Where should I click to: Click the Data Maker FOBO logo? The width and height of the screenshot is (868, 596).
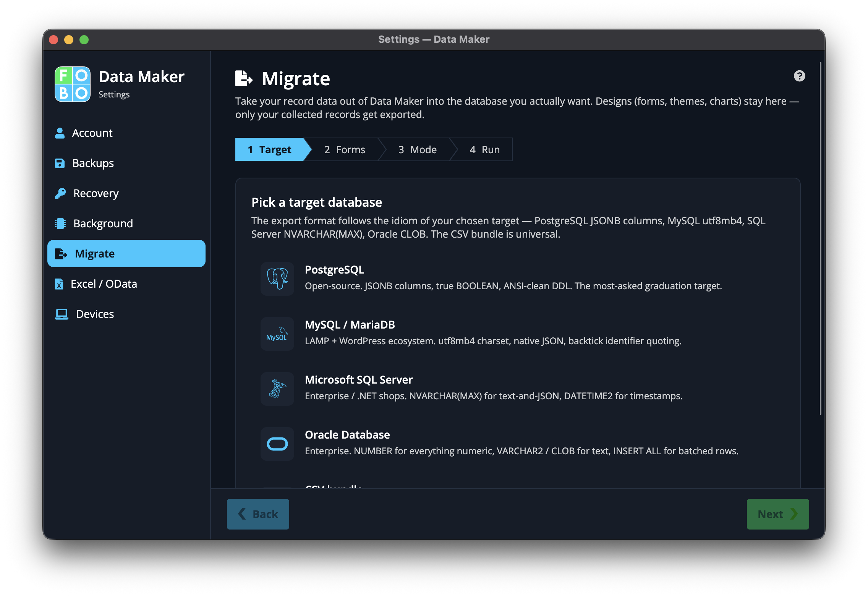coord(73,84)
